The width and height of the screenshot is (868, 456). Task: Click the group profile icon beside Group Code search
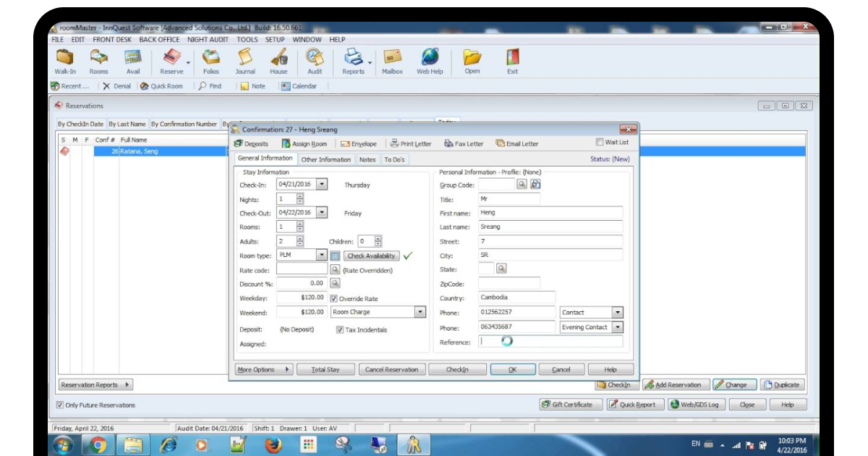click(535, 185)
